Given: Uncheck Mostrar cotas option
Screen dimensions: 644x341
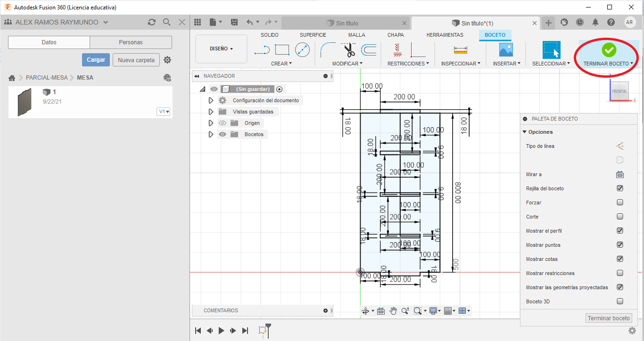Looking at the screenshot, I should click(x=620, y=259).
